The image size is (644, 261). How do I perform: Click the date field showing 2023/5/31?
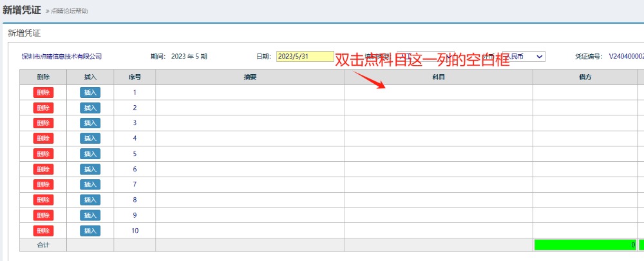(305, 56)
